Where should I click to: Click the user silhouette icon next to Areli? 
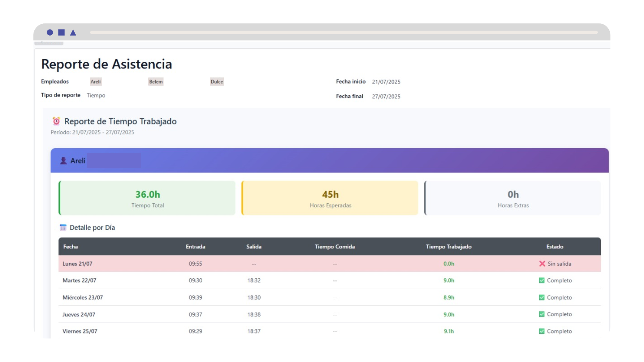pyautogui.click(x=63, y=161)
